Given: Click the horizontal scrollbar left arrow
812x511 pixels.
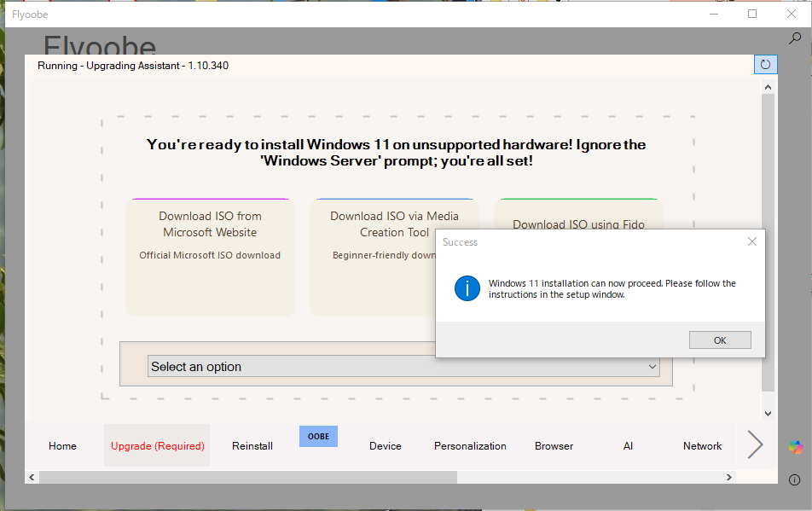Looking at the screenshot, I should (32, 477).
